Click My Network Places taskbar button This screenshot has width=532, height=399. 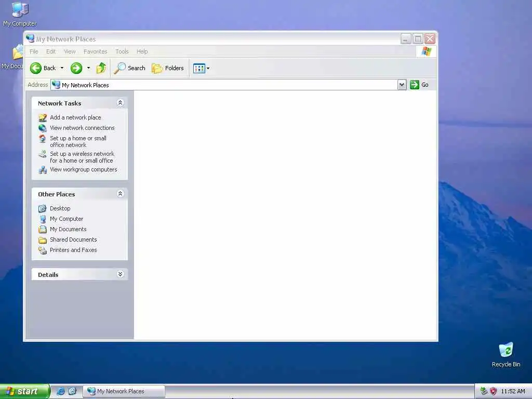click(124, 391)
